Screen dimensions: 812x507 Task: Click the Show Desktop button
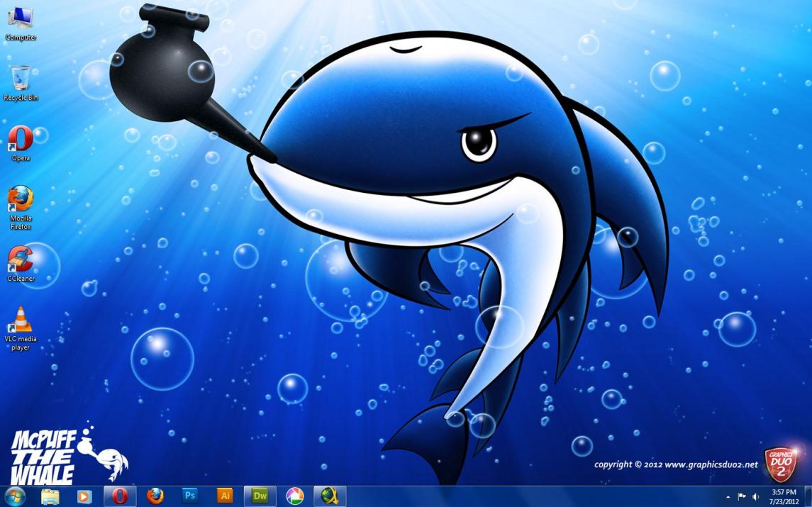[808, 496]
